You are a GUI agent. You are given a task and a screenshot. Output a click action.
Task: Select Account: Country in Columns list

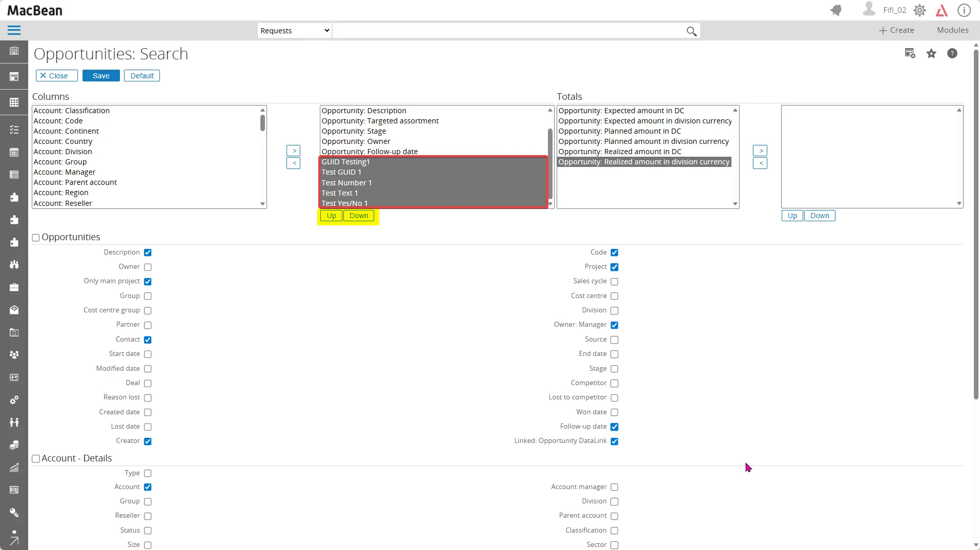pos(63,141)
